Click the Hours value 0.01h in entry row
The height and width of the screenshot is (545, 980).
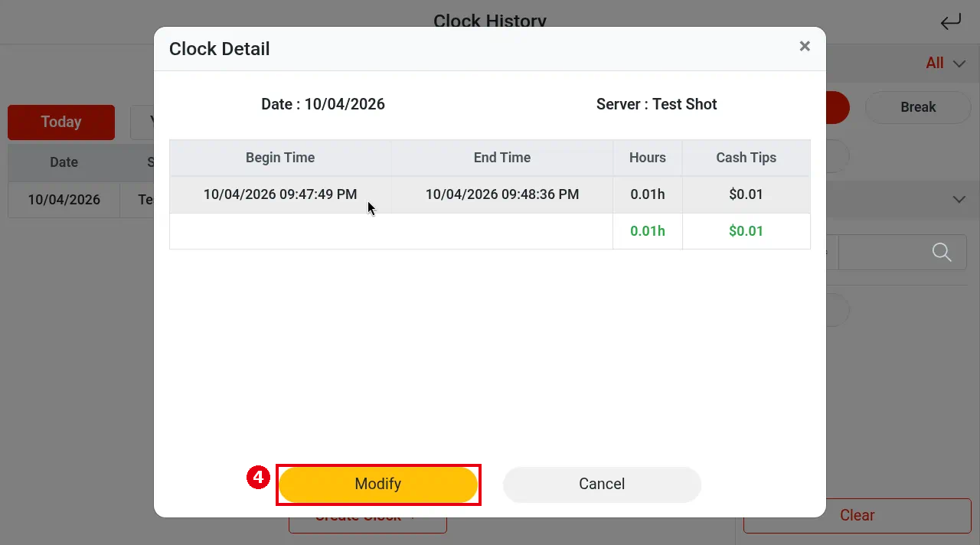pyautogui.click(x=648, y=194)
